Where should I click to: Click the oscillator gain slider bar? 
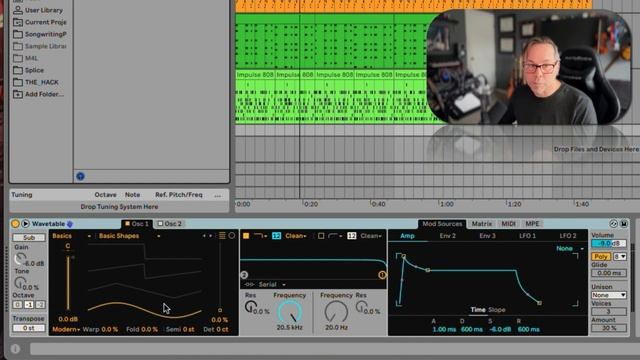(68, 282)
